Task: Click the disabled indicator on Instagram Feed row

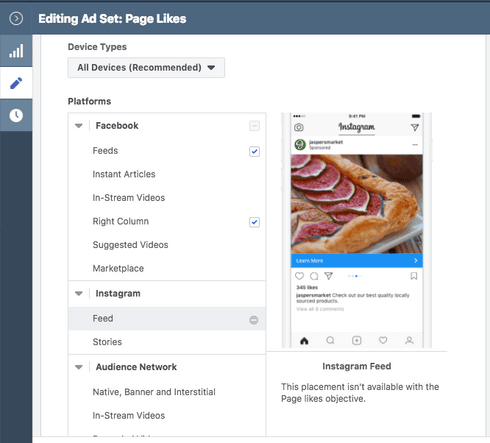Action: point(254,320)
